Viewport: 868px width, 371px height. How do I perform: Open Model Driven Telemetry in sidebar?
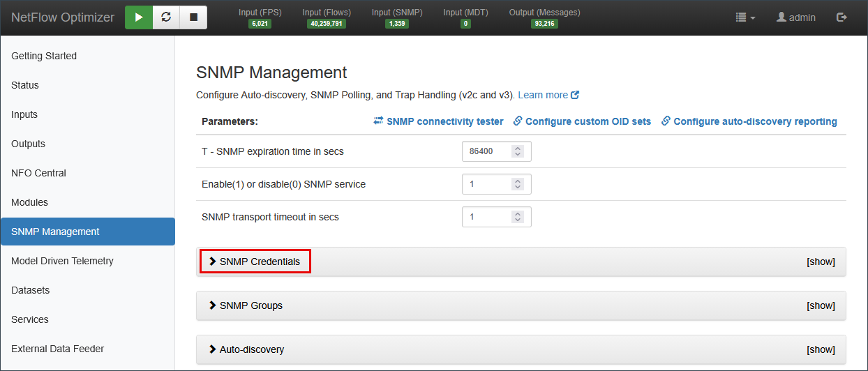coord(62,261)
